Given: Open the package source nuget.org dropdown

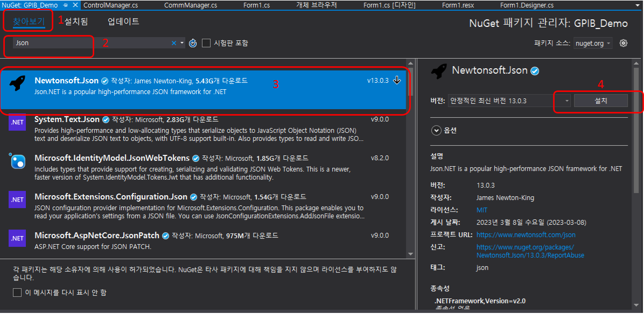Looking at the screenshot, I should click(x=593, y=43).
